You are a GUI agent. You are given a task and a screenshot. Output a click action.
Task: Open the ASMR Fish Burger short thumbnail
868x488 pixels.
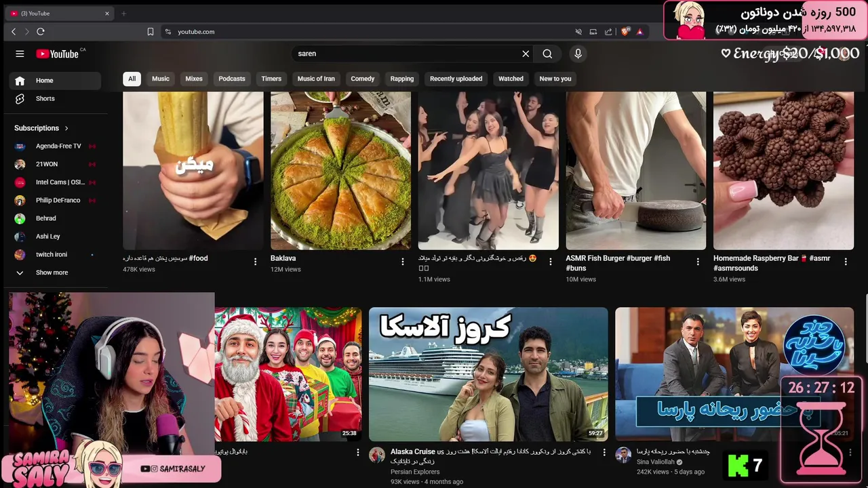pos(636,171)
